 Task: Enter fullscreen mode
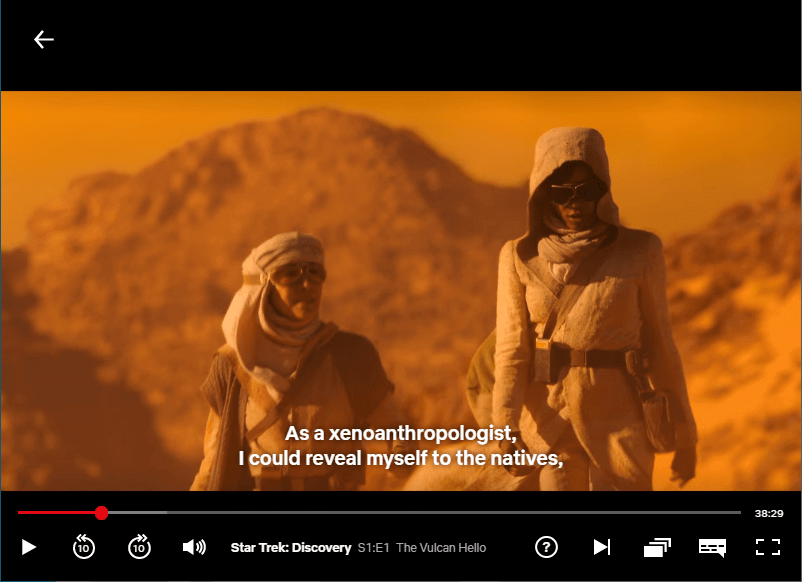click(x=768, y=547)
